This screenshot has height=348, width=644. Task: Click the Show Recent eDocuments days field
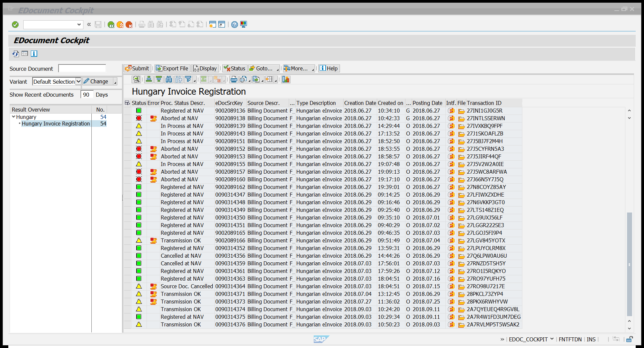pyautogui.click(x=86, y=95)
